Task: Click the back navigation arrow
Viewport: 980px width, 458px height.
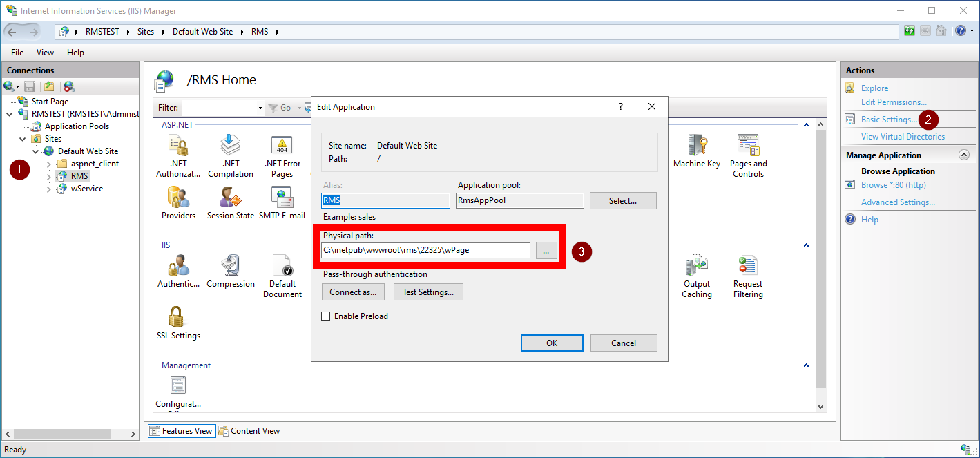Action: tap(14, 31)
